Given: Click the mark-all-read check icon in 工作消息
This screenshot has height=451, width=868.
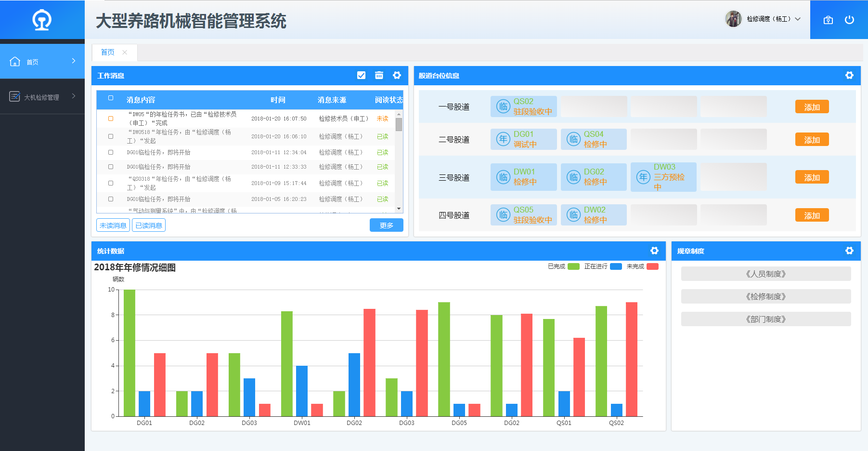Looking at the screenshot, I should 361,75.
